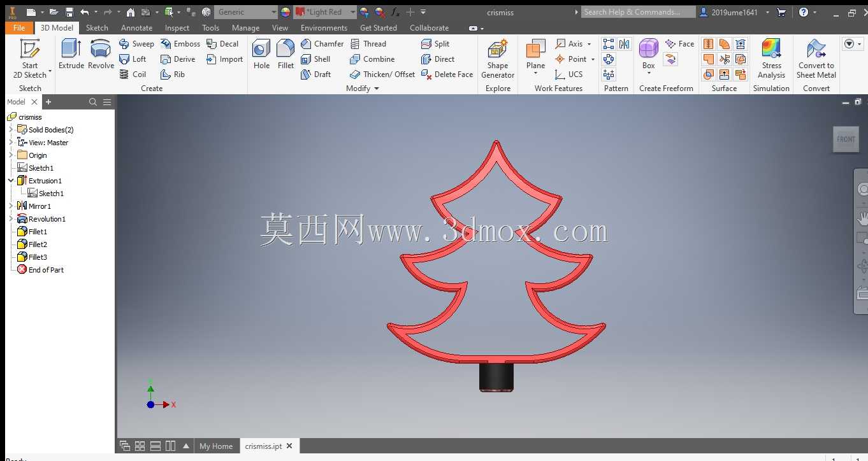Create a work Axis
This screenshot has width=868, height=461.
point(570,44)
